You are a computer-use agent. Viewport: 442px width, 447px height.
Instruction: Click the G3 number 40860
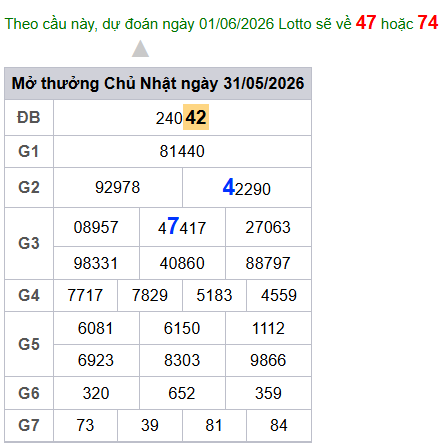tap(182, 263)
